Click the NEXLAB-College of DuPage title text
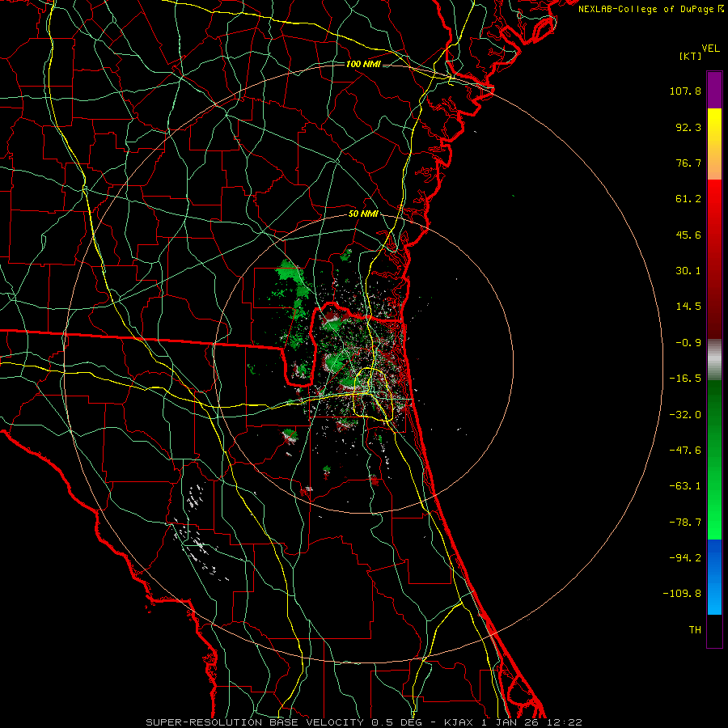 650,9
